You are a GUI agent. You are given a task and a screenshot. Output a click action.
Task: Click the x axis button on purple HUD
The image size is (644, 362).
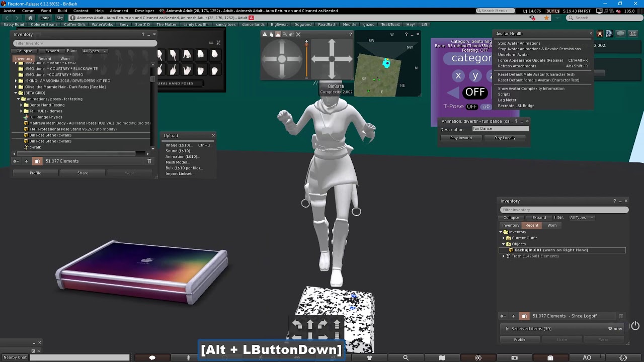(458, 76)
